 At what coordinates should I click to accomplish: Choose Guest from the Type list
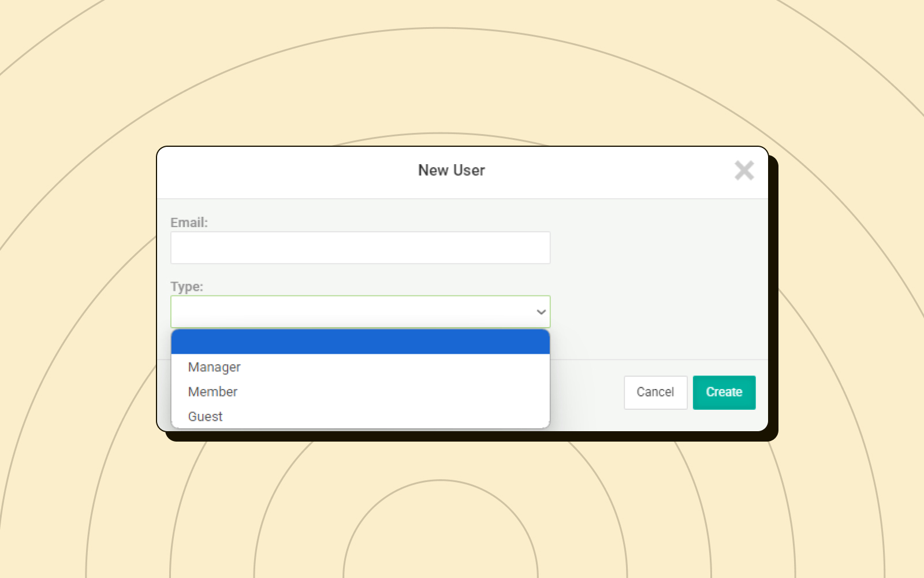point(360,416)
